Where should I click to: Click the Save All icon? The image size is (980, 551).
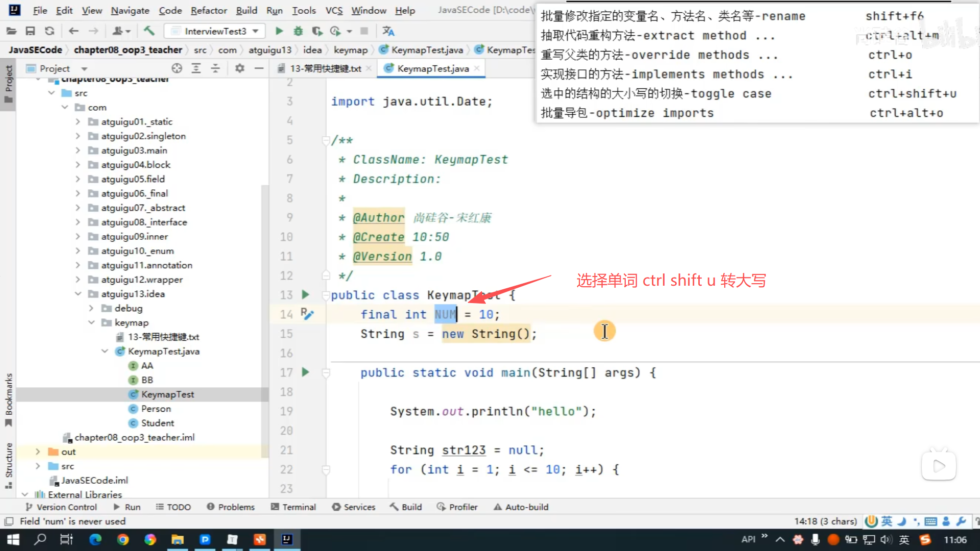[31, 31]
